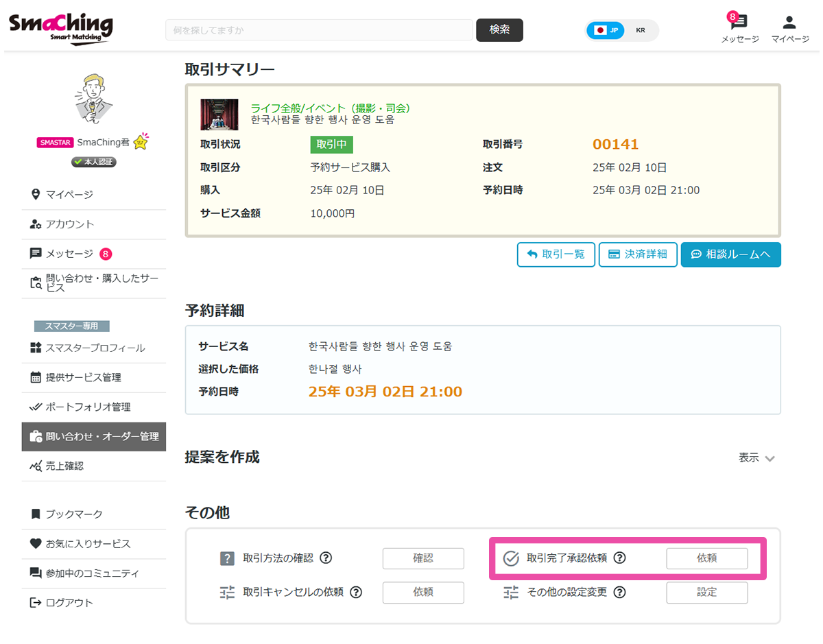Click the user avatar illustration
Viewport: 823px width, 644px height.
[x=93, y=98]
